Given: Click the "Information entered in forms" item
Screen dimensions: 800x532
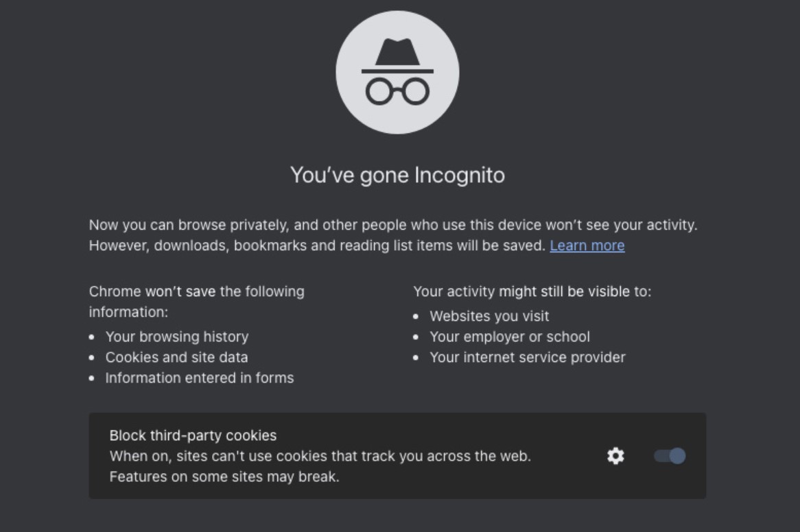Looking at the screenshot, I should tap(199, 378).
